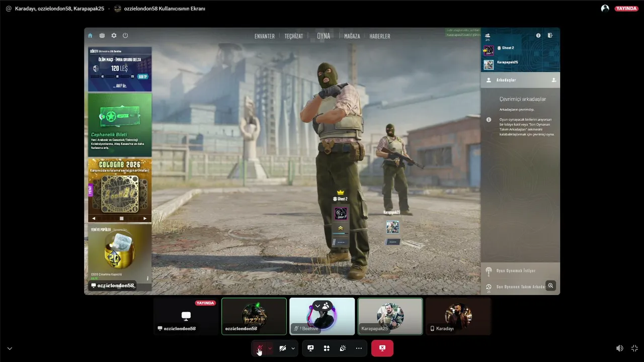Screen dimensions: 644x362
Task: Open the TEÇHİZAT menu tab
Action: tap(294, 36)
